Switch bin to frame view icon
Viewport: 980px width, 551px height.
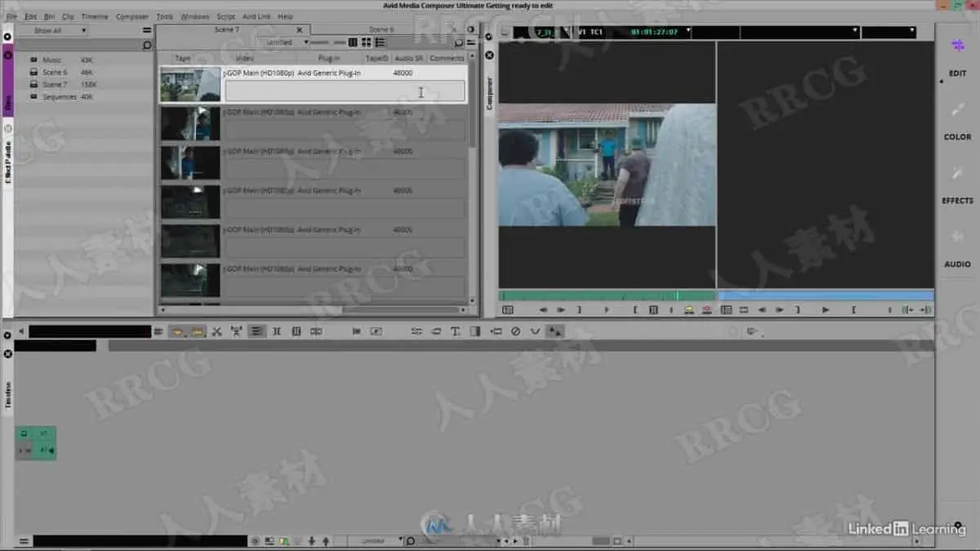tap(367, 42)
